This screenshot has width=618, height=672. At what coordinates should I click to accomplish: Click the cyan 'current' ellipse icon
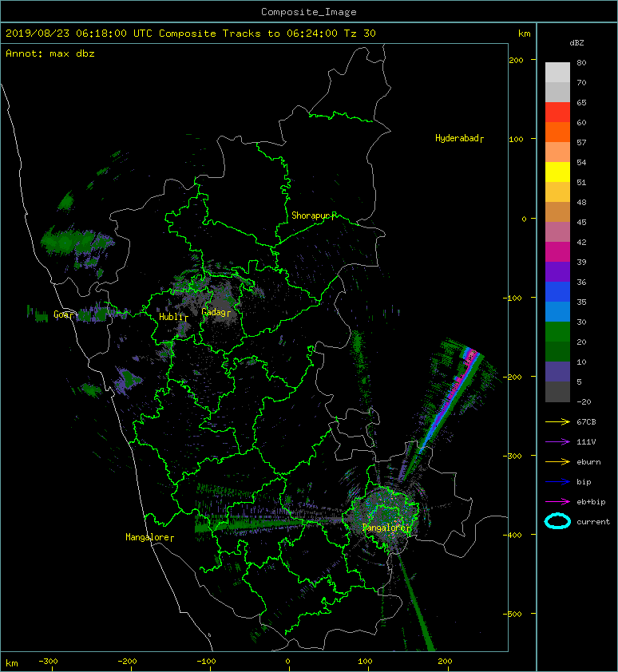[x=557, y=521]
